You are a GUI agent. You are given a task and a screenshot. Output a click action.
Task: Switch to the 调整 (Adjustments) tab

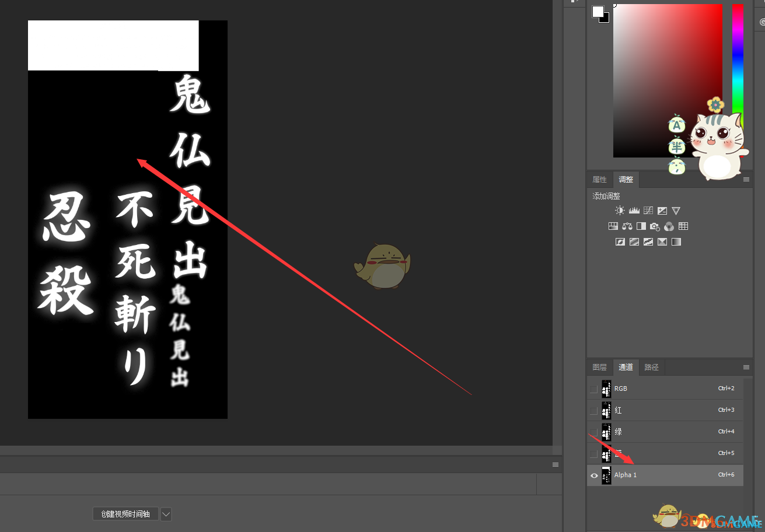click(626, 180)
